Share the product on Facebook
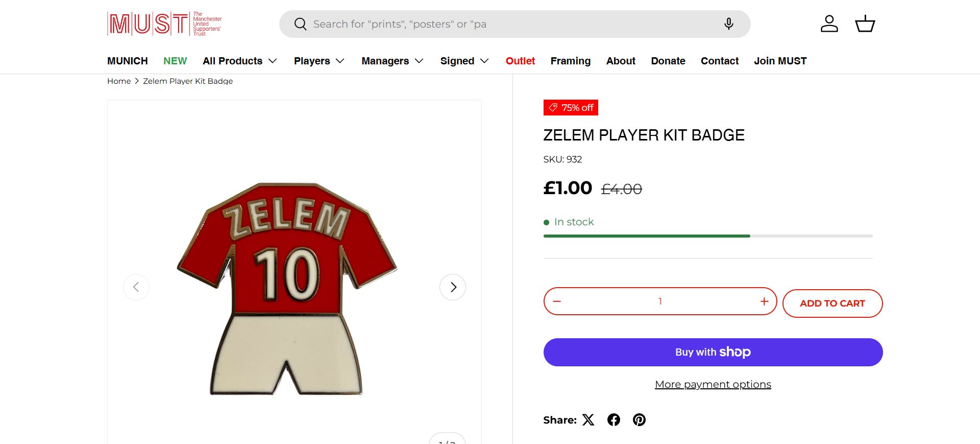 click(x=614, y=420)
